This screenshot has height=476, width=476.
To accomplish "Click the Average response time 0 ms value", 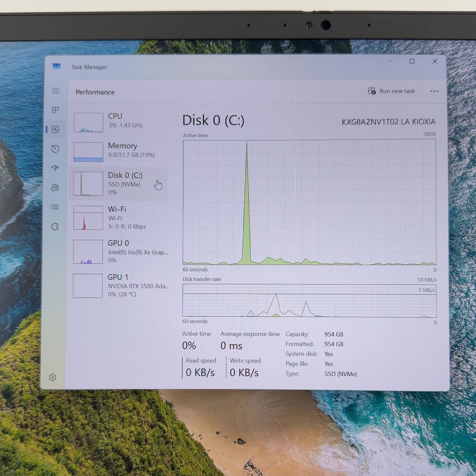I will (x=231, y=346).
